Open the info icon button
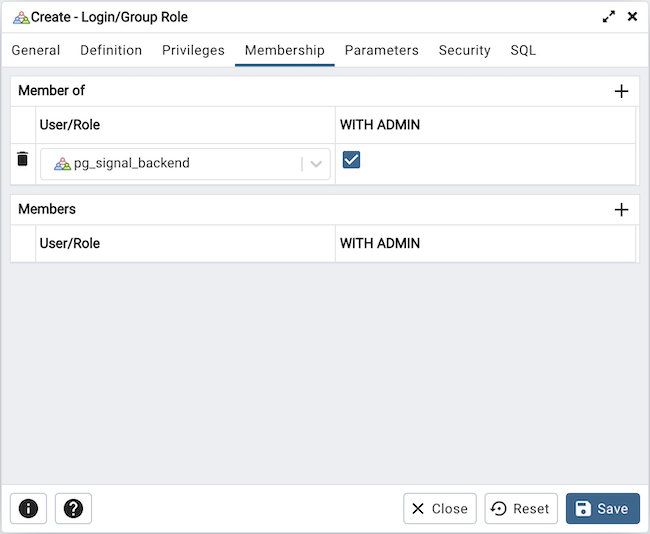The image size is (650, 534). pos(28,508)
